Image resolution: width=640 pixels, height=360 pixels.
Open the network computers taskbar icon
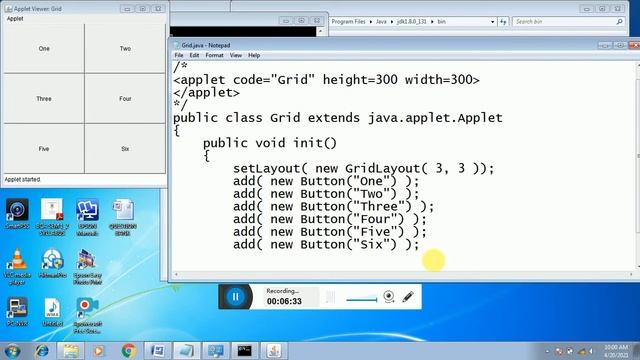coord(216,351)
